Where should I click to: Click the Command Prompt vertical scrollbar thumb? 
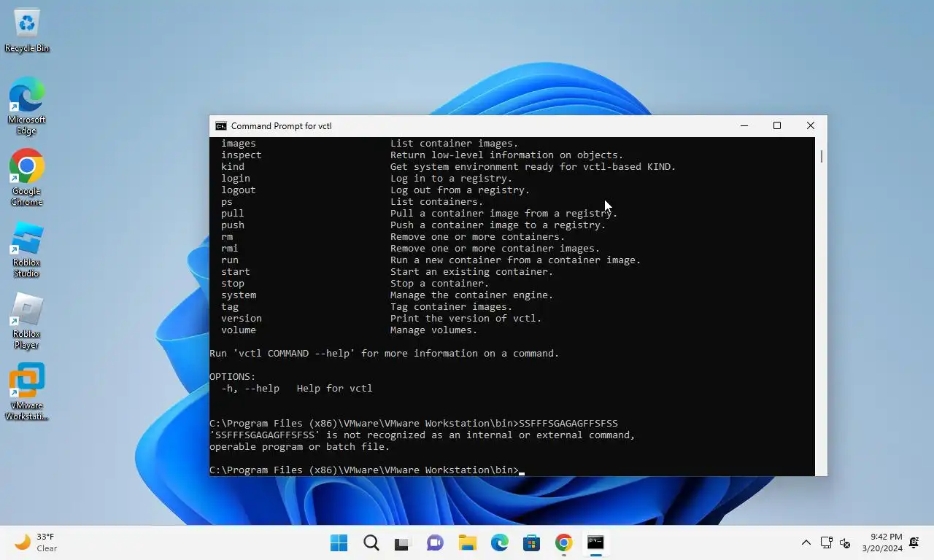point(821,156)
